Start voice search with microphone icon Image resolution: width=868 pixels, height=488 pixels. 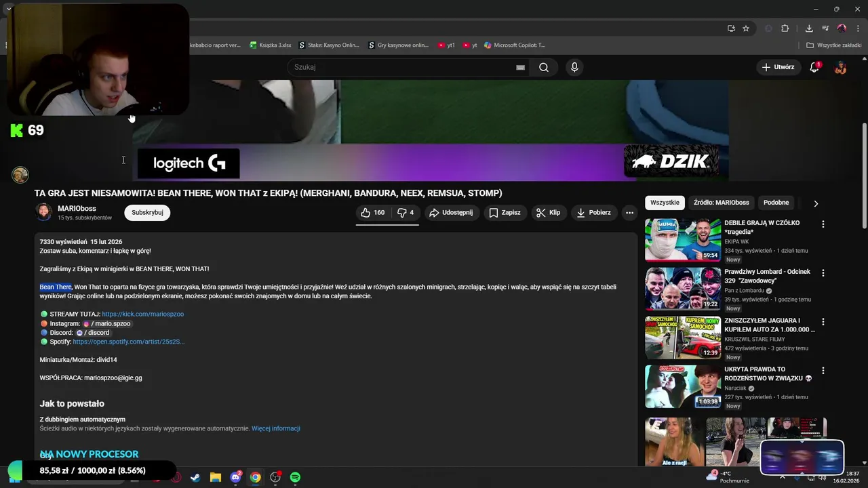point(574,67)
